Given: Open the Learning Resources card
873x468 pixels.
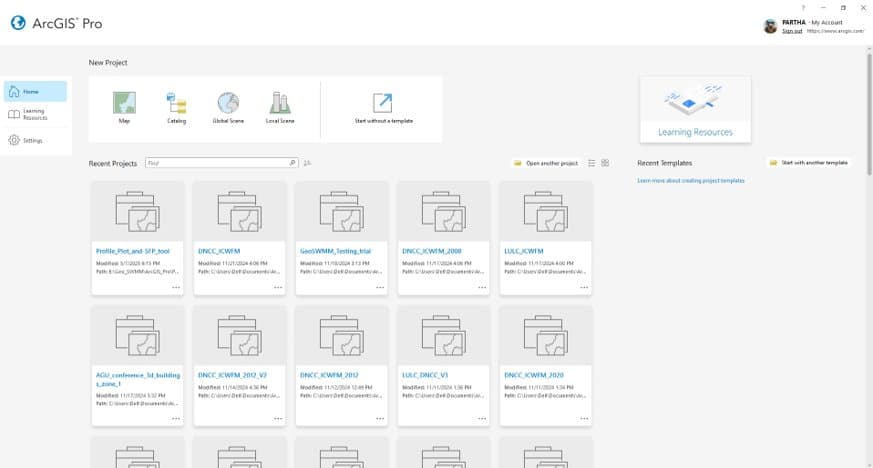Looking at the screenshot, I should tap(695, 110).
